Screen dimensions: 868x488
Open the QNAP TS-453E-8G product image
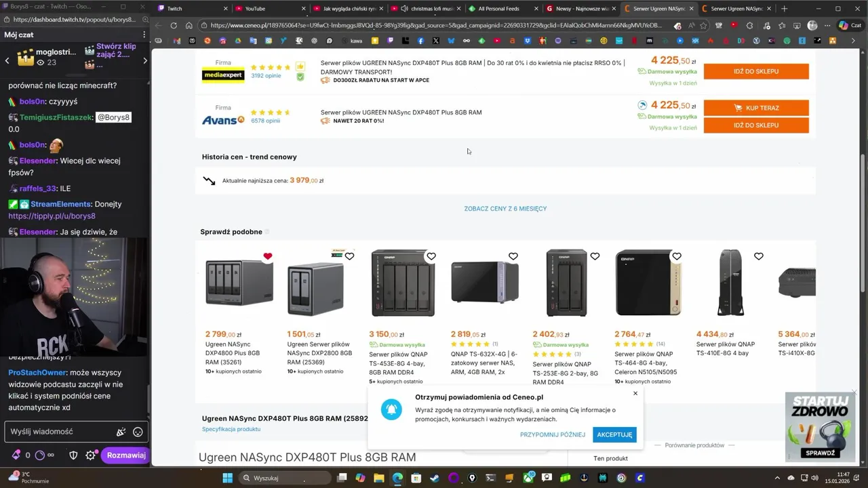pos(403,283)
